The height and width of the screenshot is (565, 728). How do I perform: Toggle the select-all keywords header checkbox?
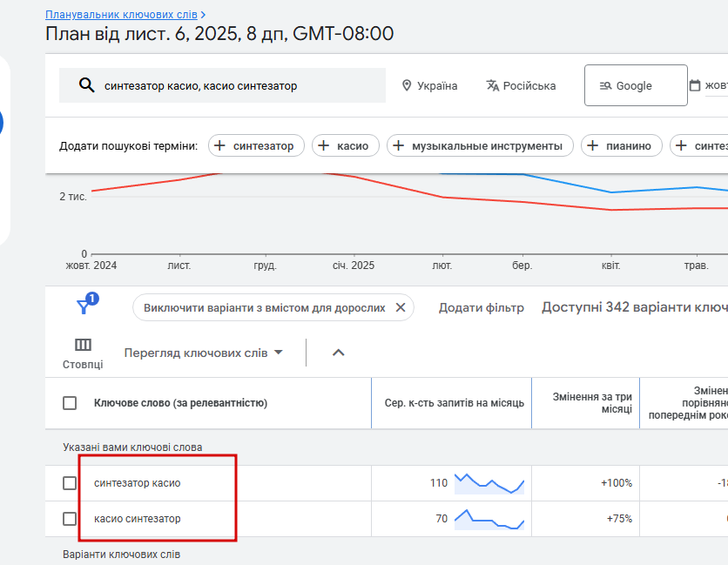point(70,403)
